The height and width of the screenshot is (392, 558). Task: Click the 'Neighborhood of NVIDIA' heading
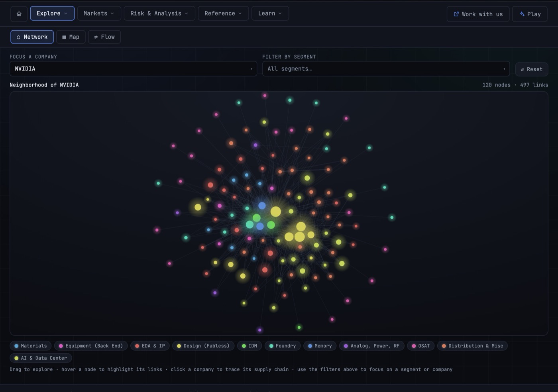tap(44, 85)
